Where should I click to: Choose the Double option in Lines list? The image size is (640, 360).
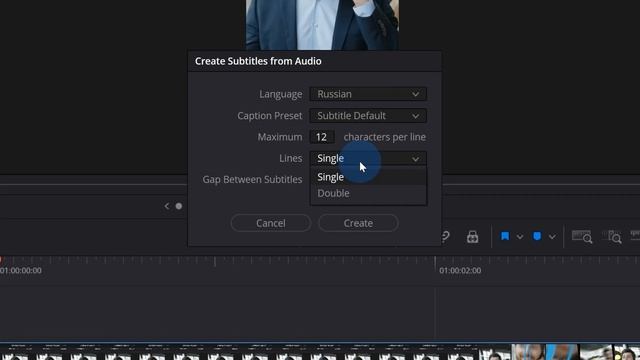click(368, 193)
